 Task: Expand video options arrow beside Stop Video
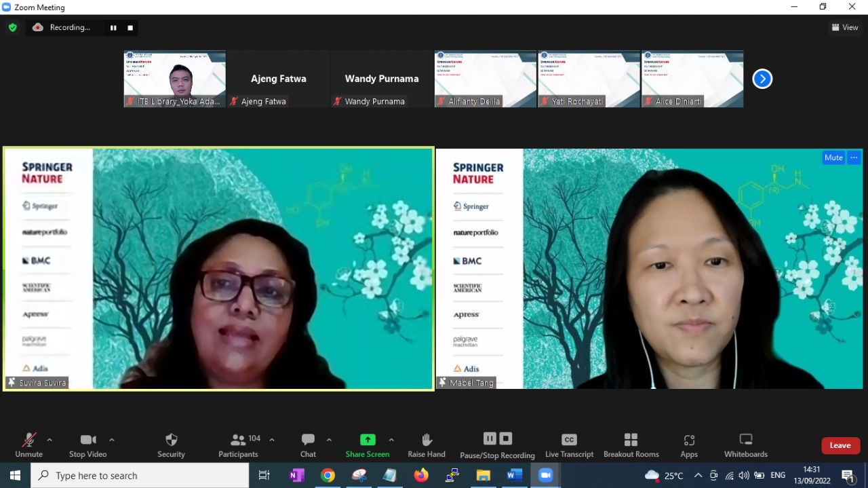[x=112, y=440]
